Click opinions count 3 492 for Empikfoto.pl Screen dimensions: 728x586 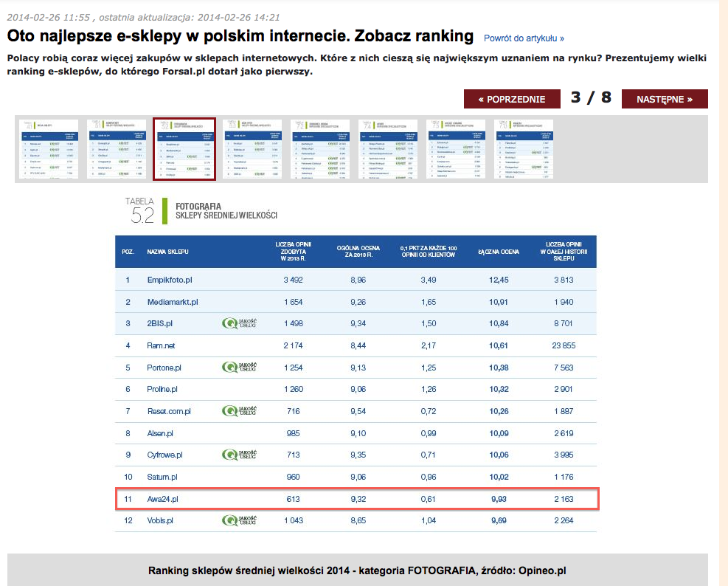(x=293, y=280)
